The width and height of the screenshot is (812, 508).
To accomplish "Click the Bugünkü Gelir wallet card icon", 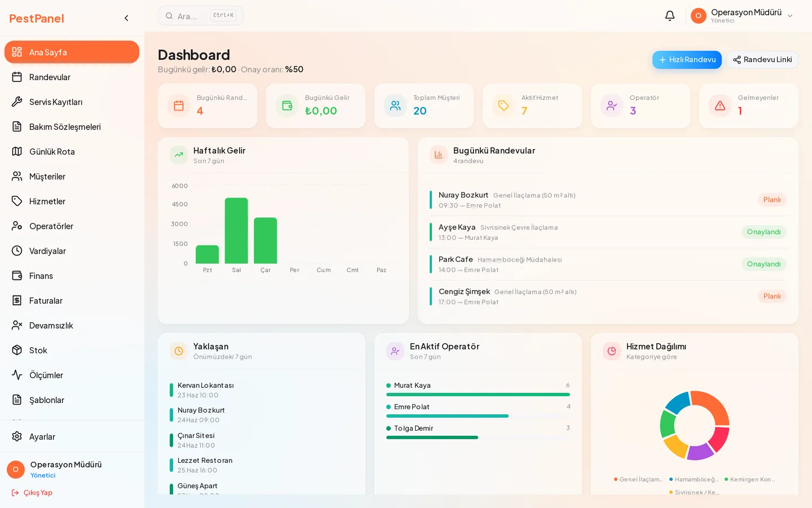I will [287, 106].
